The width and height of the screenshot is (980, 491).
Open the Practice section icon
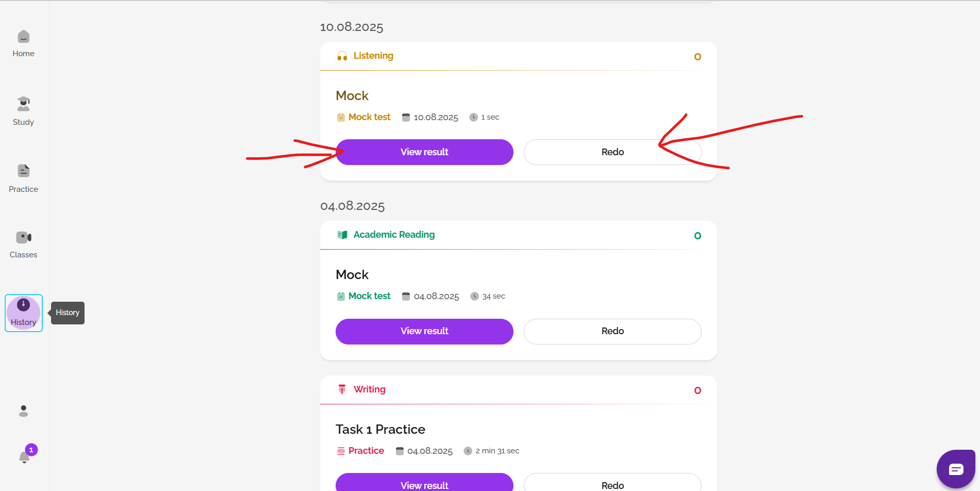click(x=23, y=171)
